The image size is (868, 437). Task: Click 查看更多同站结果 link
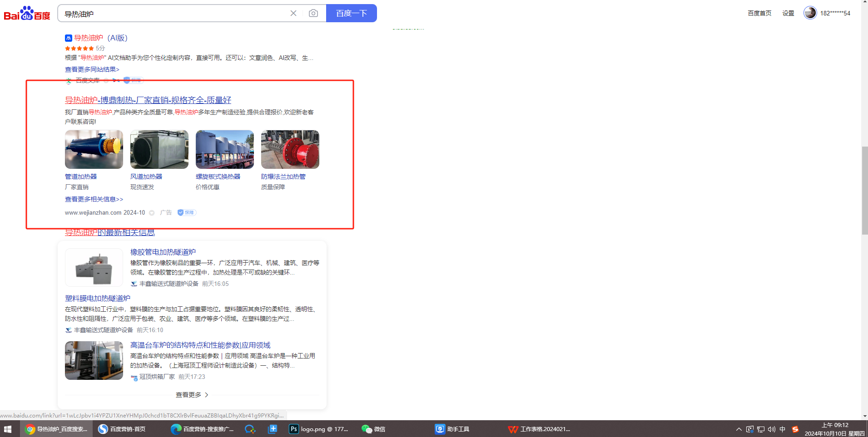point(92,69)
